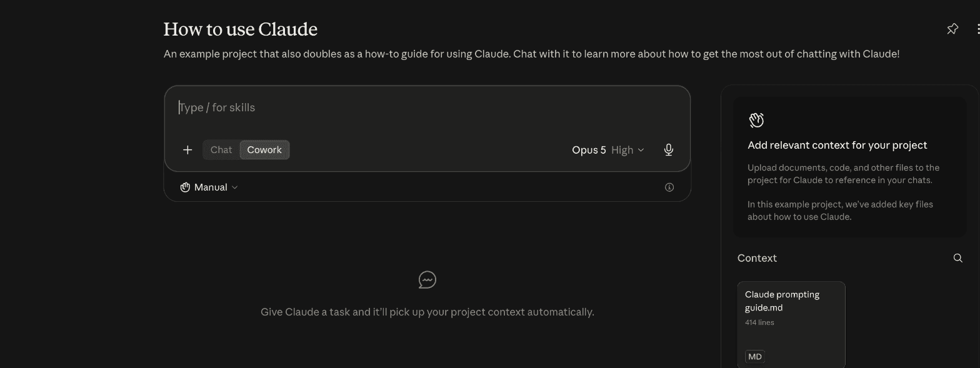Click the plus icon to add attachments
The image size is (980, 368).
pos(187,150)
